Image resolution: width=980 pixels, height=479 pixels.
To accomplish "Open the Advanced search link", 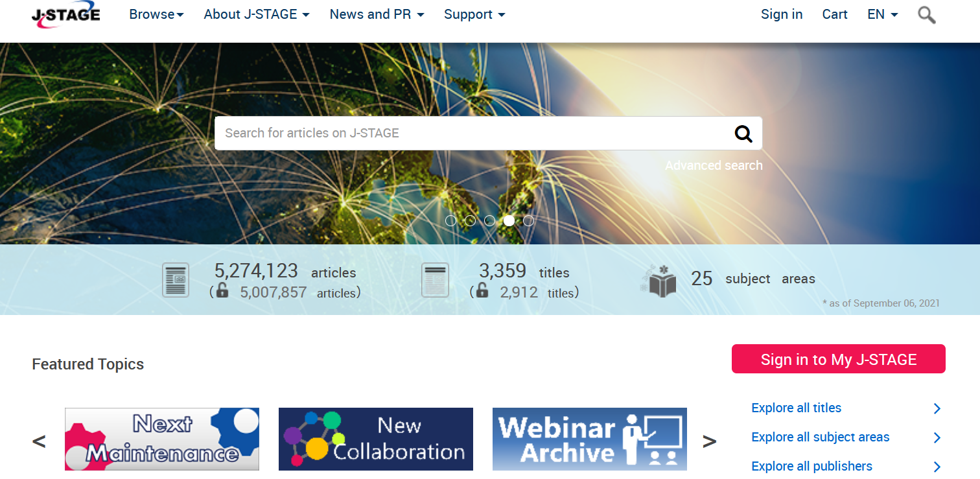I will (714, 165).
